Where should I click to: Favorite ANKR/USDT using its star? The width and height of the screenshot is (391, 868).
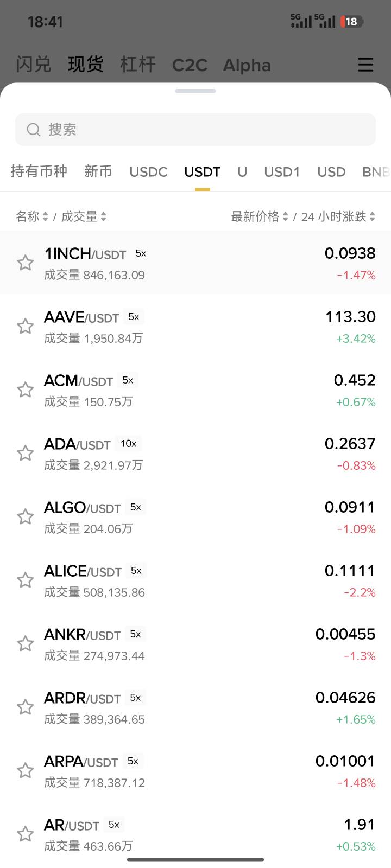[25, 644]
